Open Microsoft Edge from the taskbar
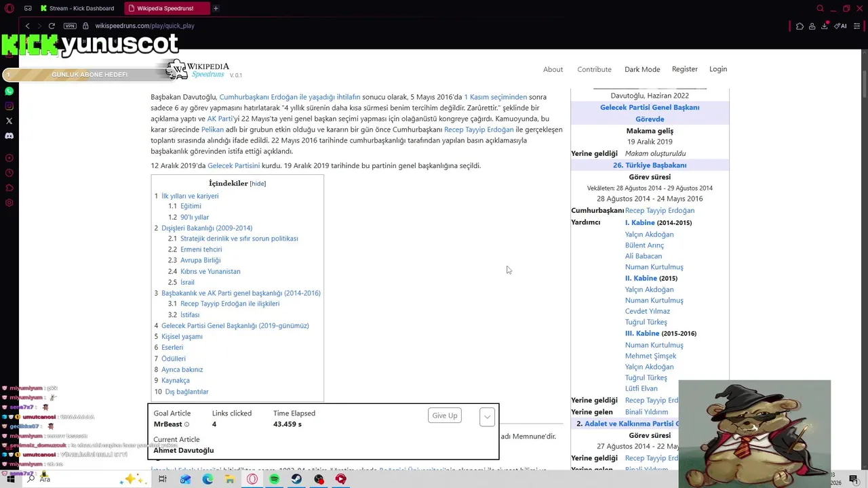Screen dimensions: 868x488 pos(208,479)
